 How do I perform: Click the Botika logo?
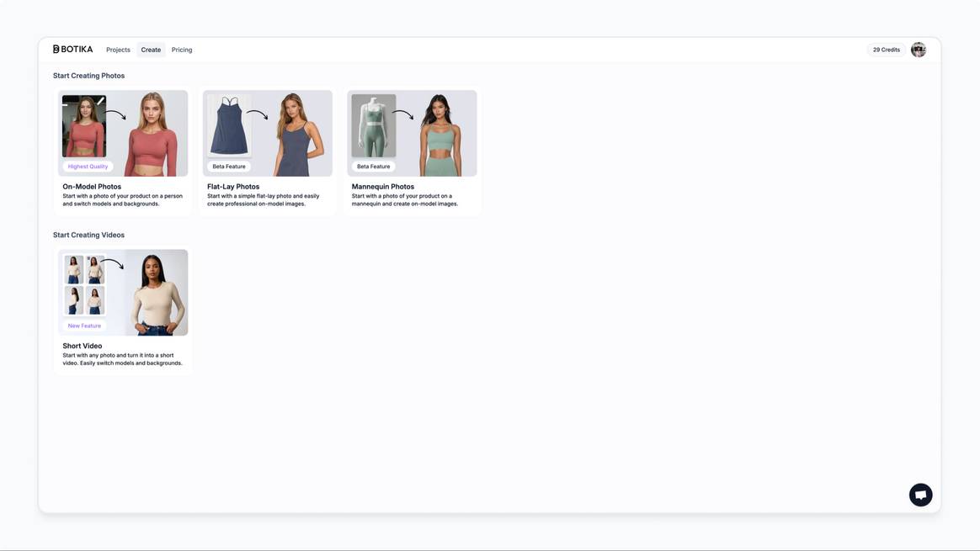(x=72, y=50)
